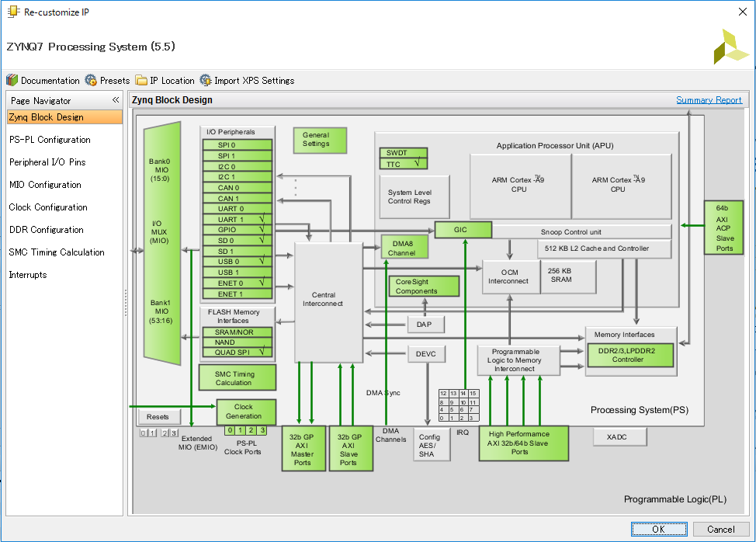Collapse the Page Navigator panel
The width and height of the screenshot is (756, 542).
(116, 100)
